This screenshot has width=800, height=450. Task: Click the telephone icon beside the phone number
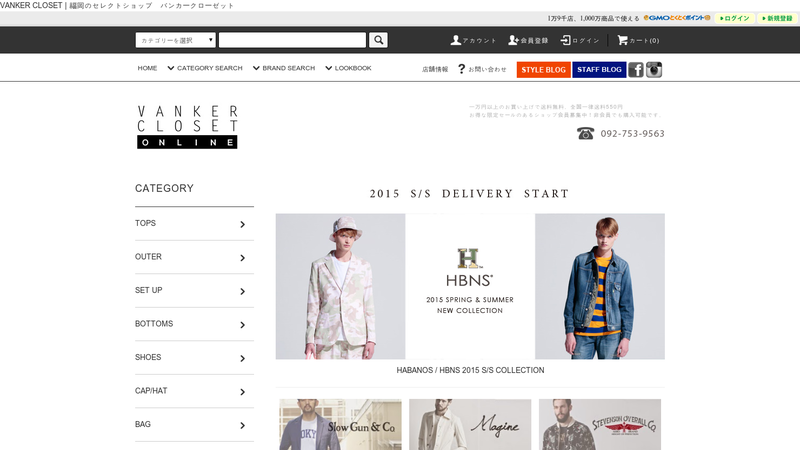[585, 133]
